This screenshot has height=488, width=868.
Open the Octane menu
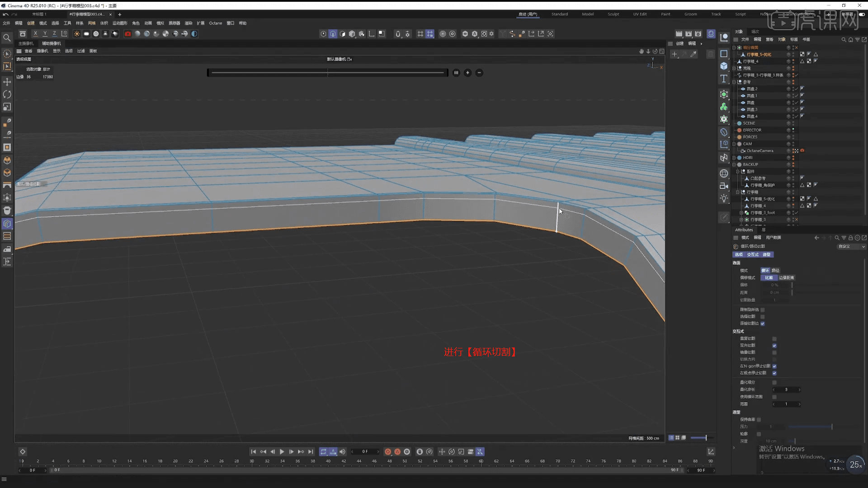click(215, 23)
